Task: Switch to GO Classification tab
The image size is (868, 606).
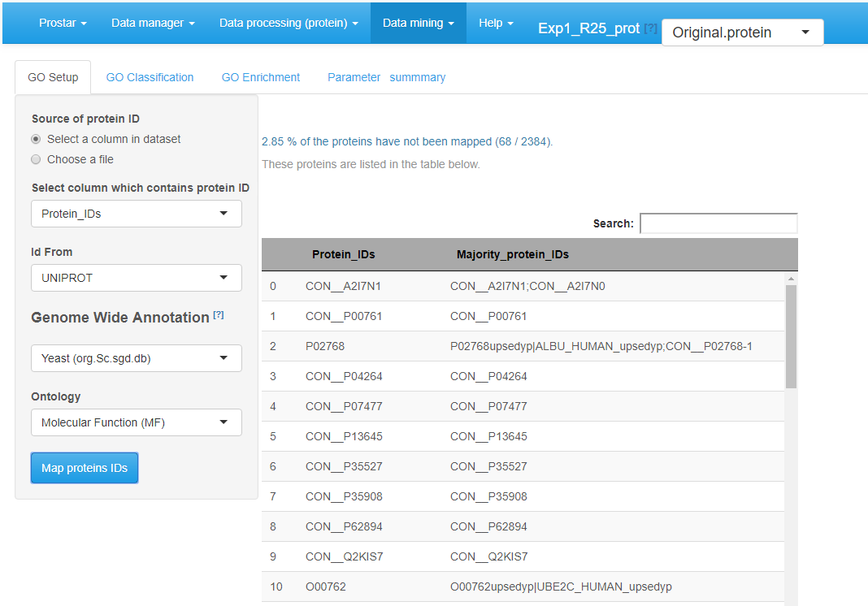Action: coord(150,77)
